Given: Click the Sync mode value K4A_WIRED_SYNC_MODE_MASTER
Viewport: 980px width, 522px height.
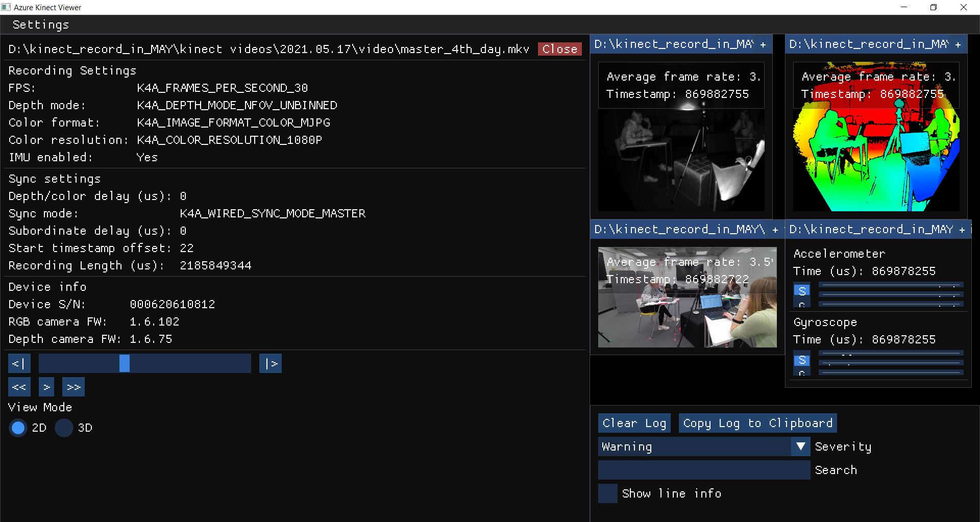Looking at the screenshot, I should click(x=273, y=213).
